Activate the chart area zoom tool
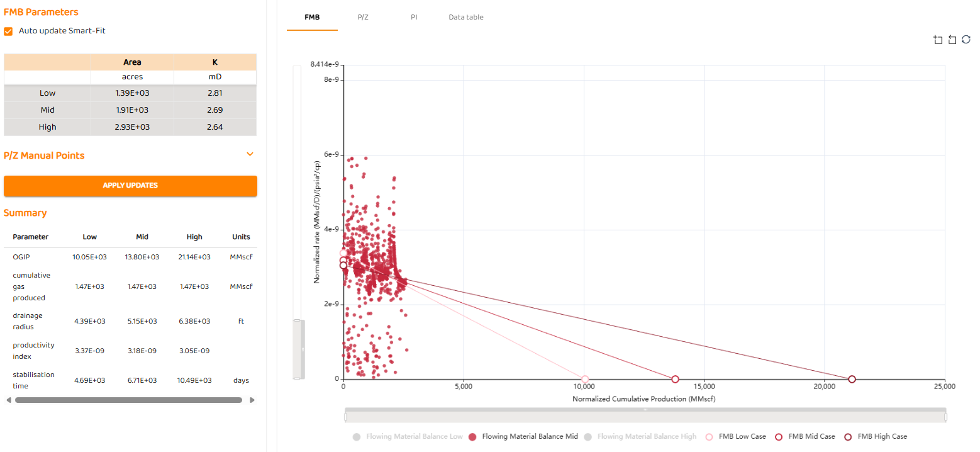Screen dimensions: 980x452 (x=938, y=40)
